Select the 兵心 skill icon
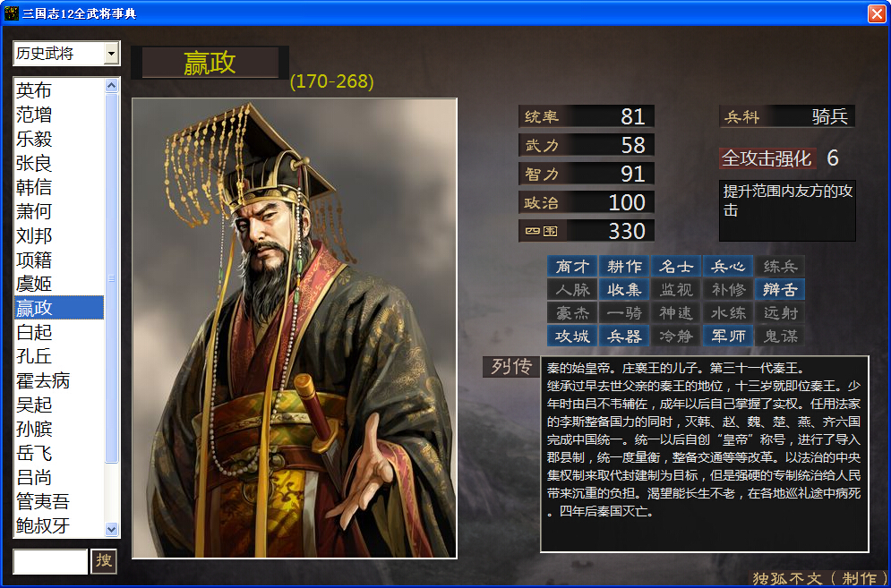The height and width of the screenshot is (588, 891). 728,267
